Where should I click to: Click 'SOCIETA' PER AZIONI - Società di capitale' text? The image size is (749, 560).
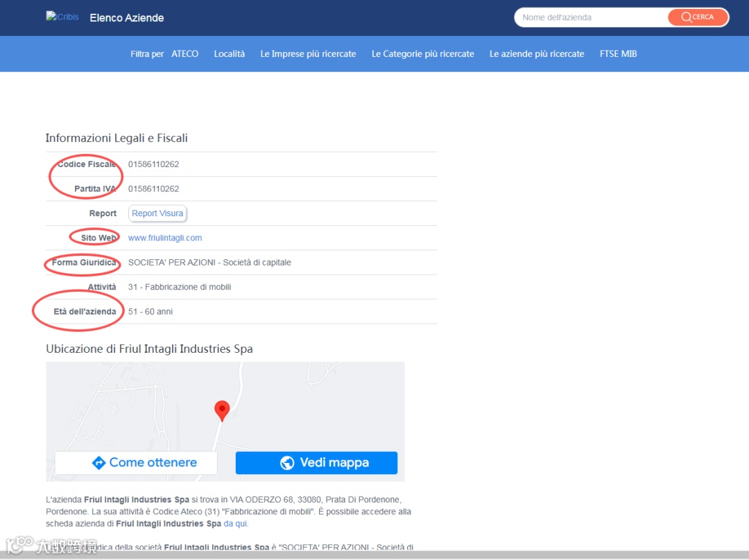point(209,263)
